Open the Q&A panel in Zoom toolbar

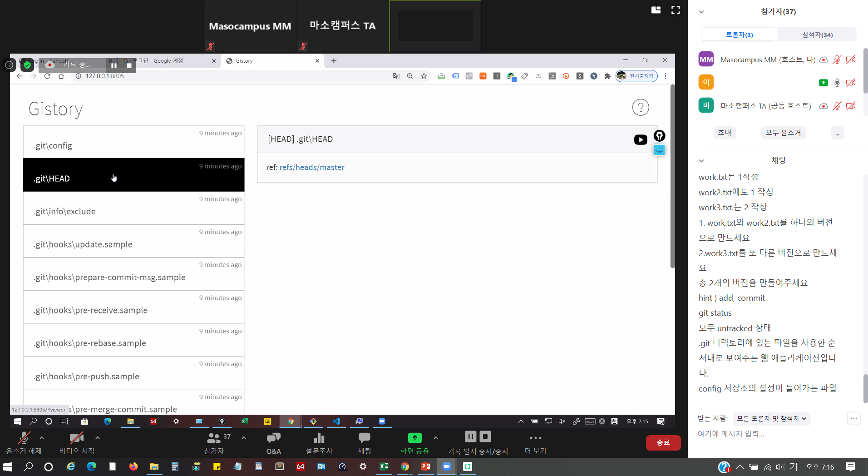[x=273, y=443]
